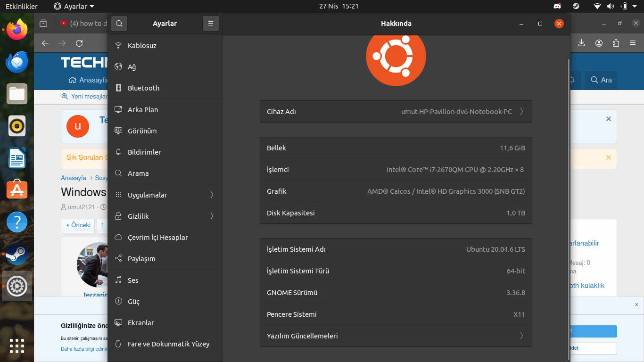Click Etkinlikler in the top bar
This screenshot has height=362, width=644.
coord(22,6)
